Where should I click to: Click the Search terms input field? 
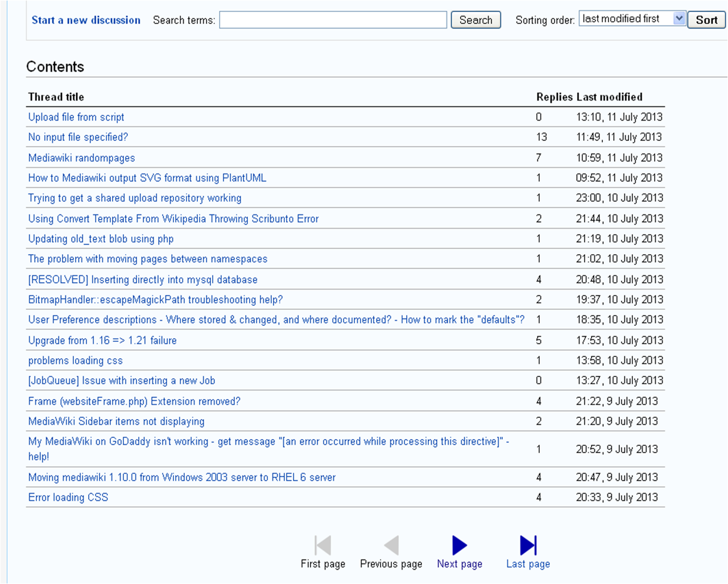click(333, 20)
